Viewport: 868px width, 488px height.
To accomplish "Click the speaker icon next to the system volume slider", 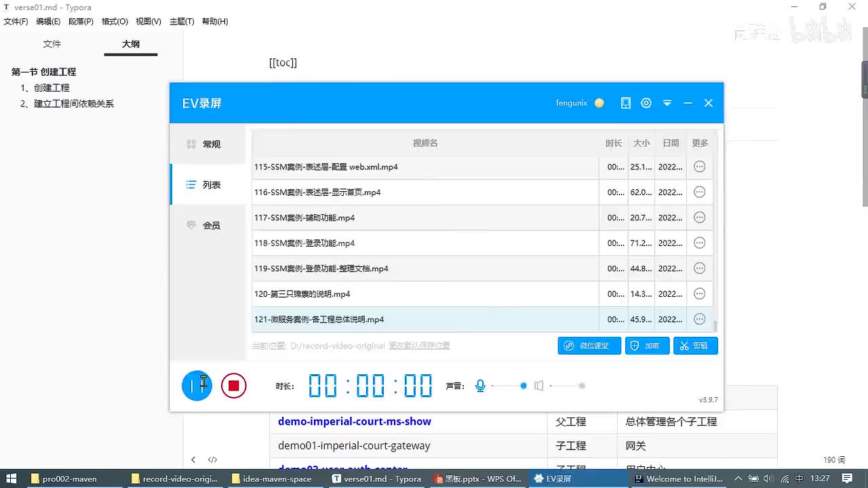I will pos(538,386).
